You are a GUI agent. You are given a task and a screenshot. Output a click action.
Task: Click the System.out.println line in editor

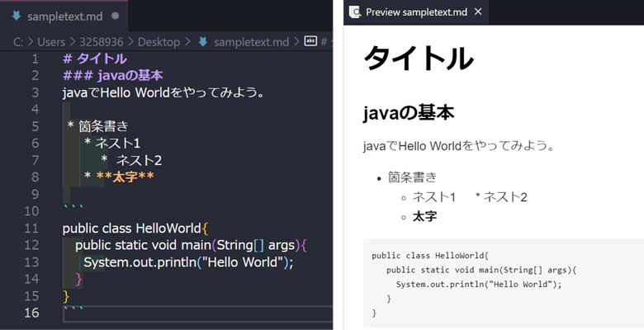click(189, 262)
